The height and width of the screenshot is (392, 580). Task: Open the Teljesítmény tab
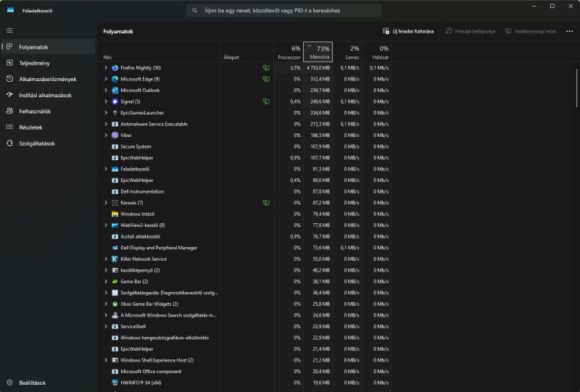point(34,63)
